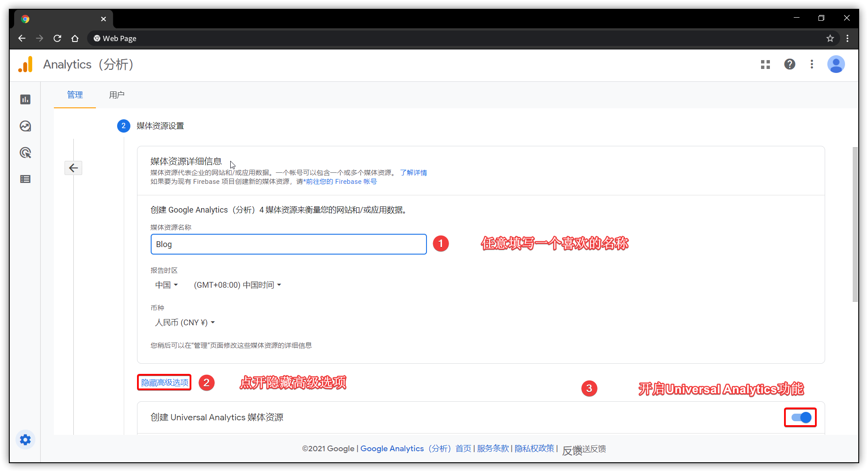Open the 中国 country dropdown
The width and height of the screenshot is (868, 472).
coord(166,285)
